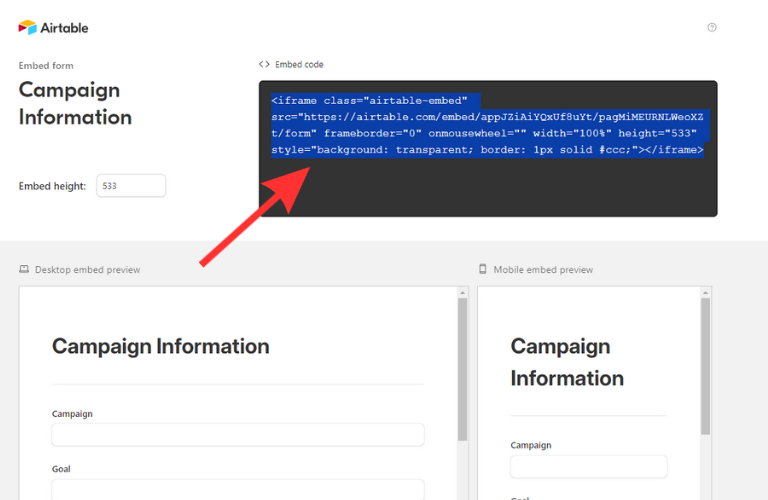Click the Airtable wordmark text
The image size is (768, 500).
tap(65, 28)
